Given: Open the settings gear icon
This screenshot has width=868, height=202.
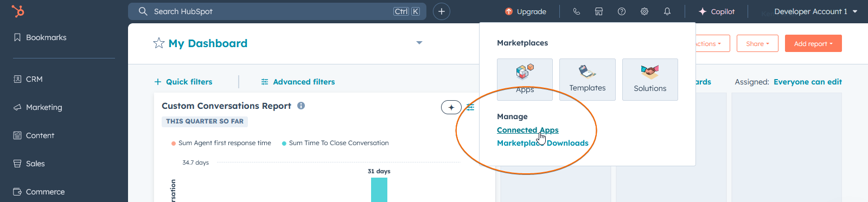Looking at the screenshot, I should click(644, 11).
